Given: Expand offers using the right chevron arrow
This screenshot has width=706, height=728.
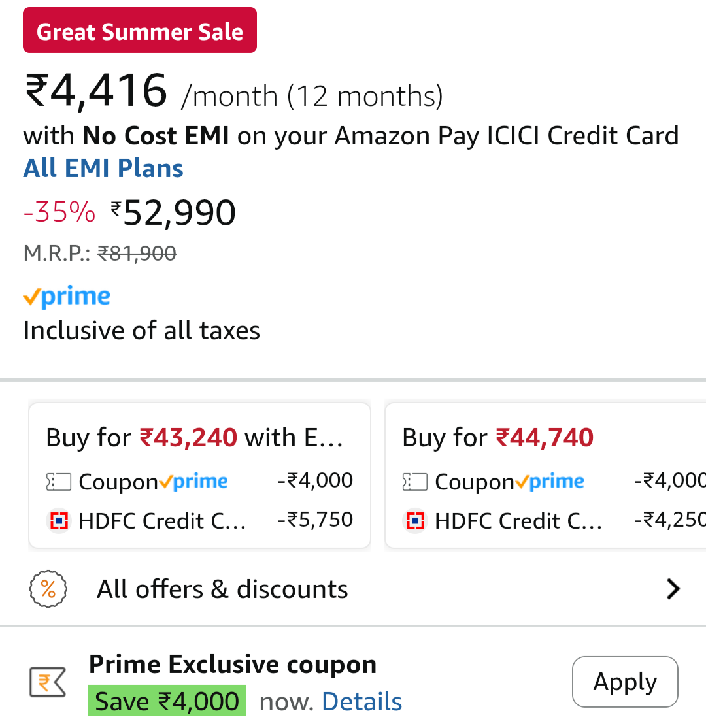Looking at the screenshot, I should tap(673, 589).
